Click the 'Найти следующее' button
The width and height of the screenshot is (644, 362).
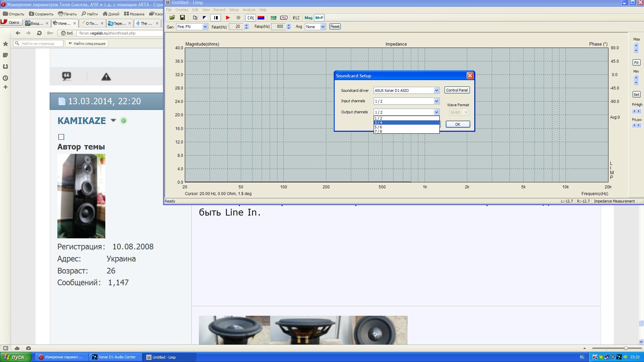pos(87,43)
